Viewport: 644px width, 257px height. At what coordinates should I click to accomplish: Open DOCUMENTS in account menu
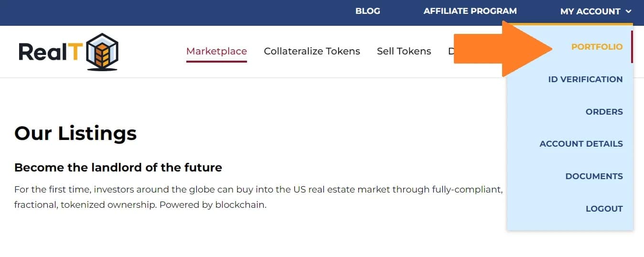point(594,176)
